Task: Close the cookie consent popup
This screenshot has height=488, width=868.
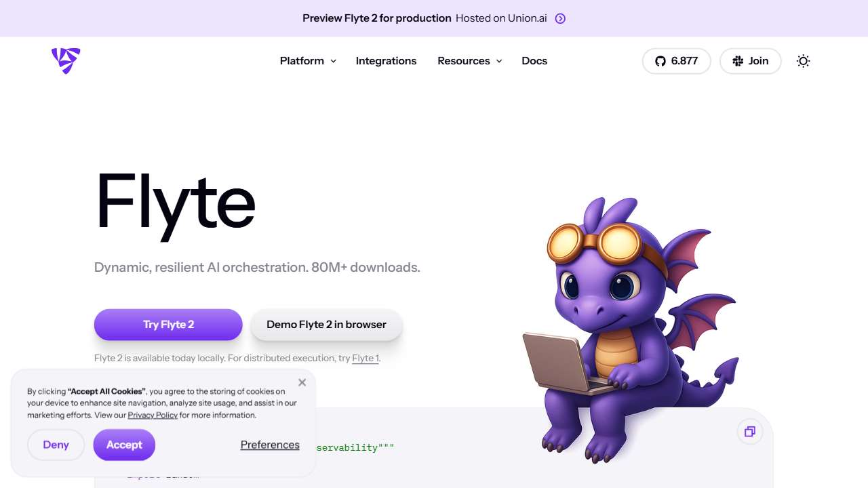Action: 302,382
